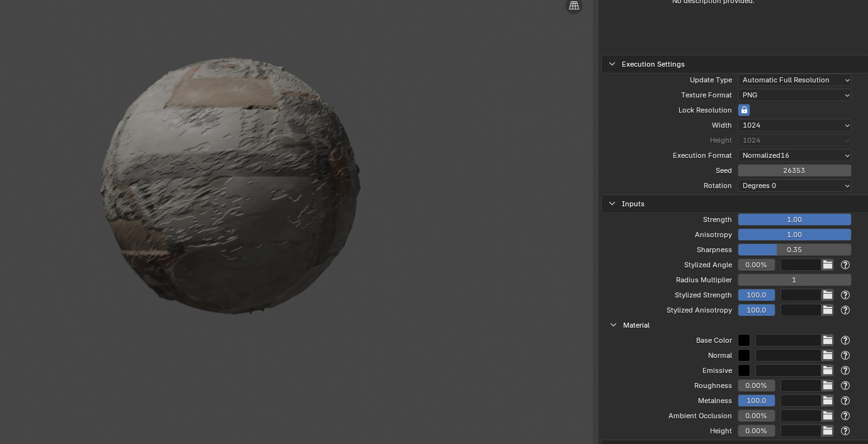
Task: Collapse the Inputs panel
Action: pos(612,204)
